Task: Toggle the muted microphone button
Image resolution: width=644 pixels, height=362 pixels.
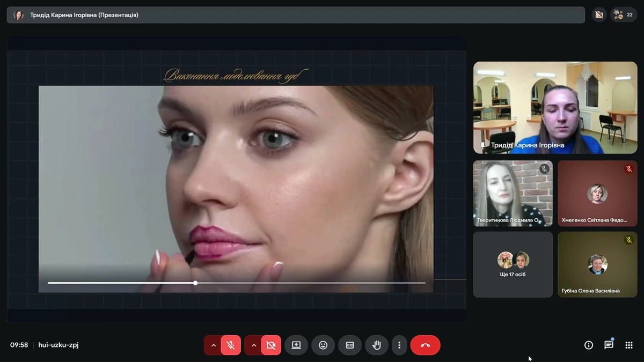Action: 231,345
